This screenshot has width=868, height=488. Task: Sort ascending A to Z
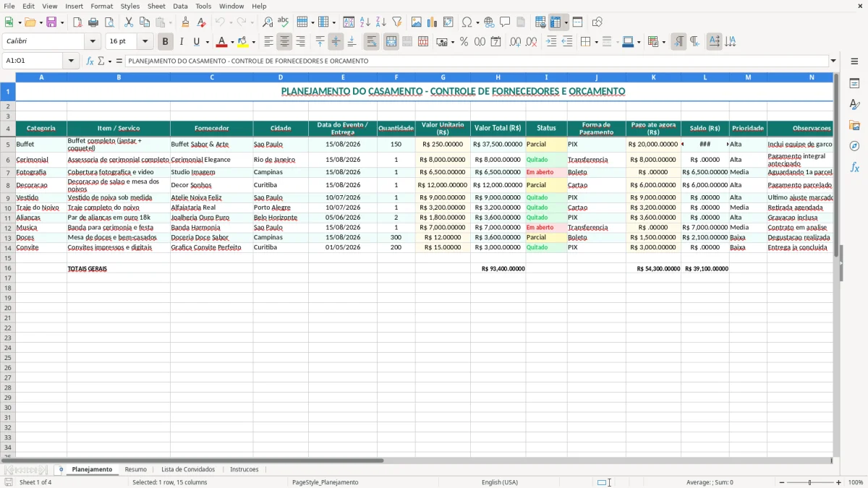[365, 22]
